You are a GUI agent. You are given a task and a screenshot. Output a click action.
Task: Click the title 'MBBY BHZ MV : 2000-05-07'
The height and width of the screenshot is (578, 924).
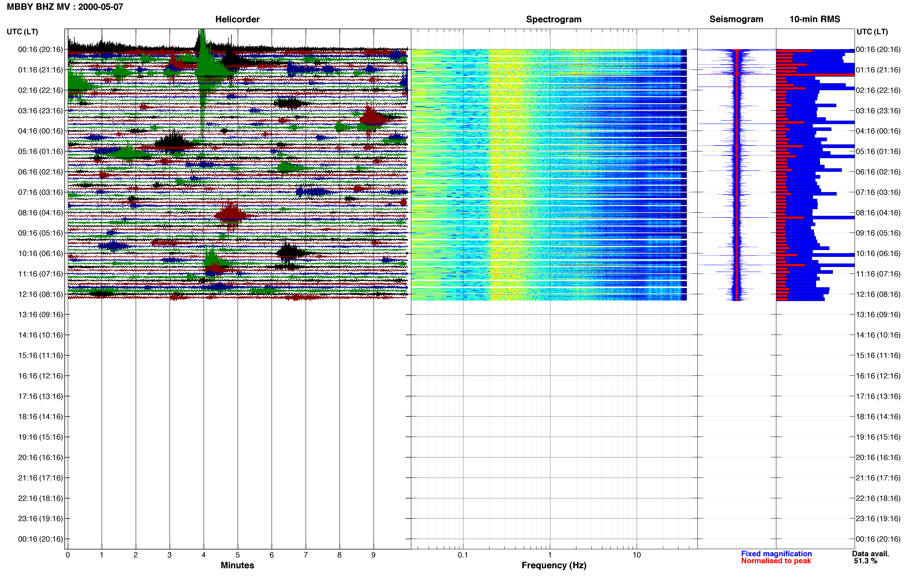point(65,7)
